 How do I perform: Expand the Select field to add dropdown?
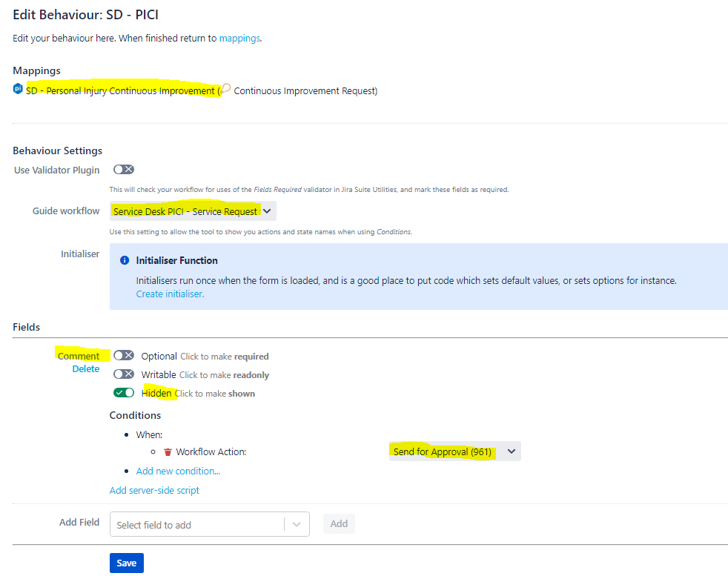(297, 523)
